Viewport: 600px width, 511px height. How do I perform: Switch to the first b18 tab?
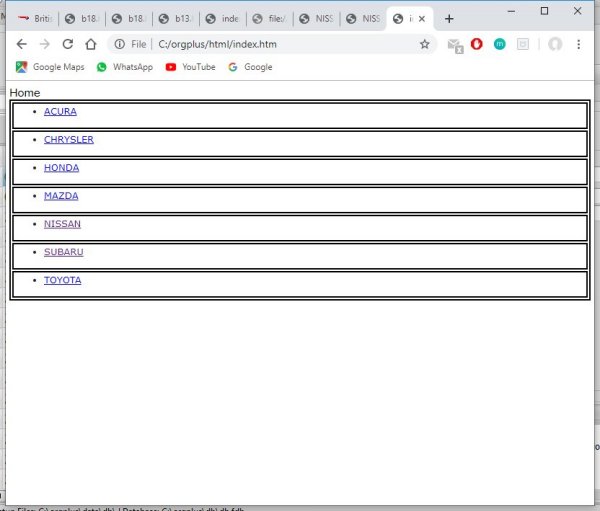click(82, 19)
